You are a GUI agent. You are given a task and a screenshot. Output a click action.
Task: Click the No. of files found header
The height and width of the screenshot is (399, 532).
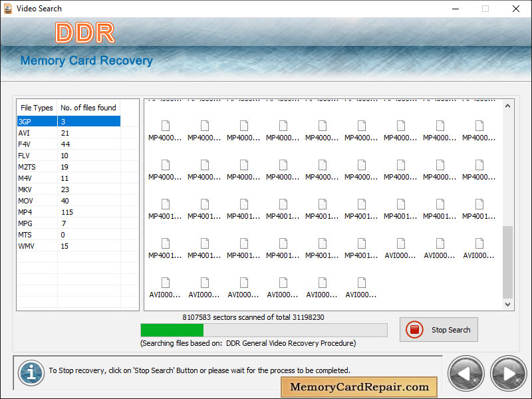pos(88,108)
